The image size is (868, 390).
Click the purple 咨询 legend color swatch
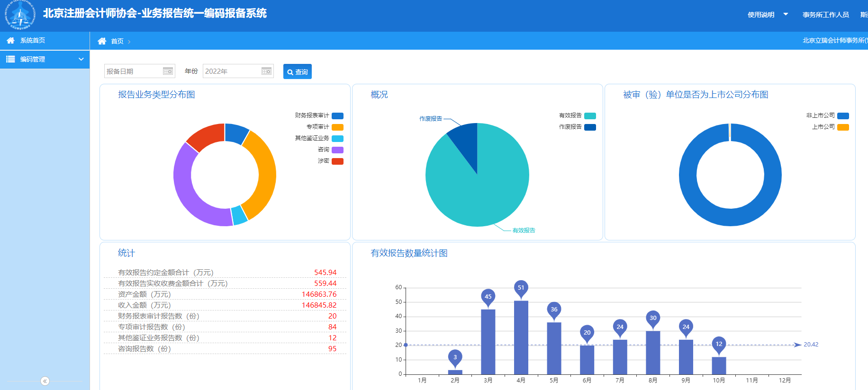pyautogui.click(x=337, y=150)
